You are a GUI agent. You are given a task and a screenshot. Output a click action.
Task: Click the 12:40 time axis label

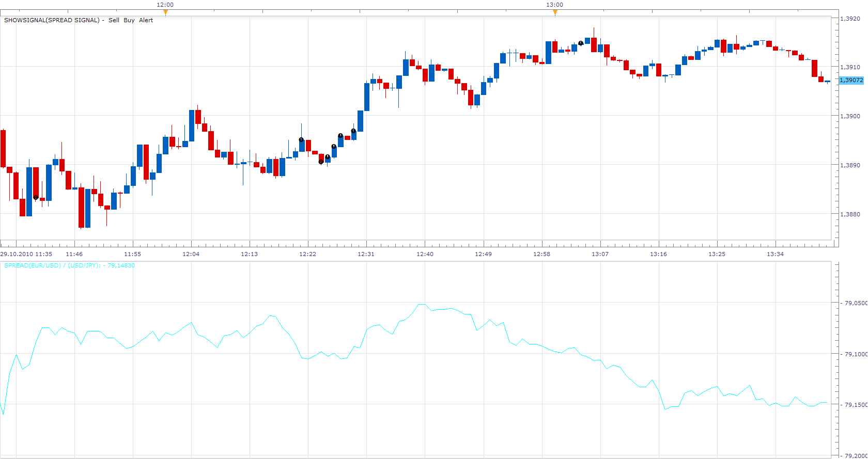[425, 254]
